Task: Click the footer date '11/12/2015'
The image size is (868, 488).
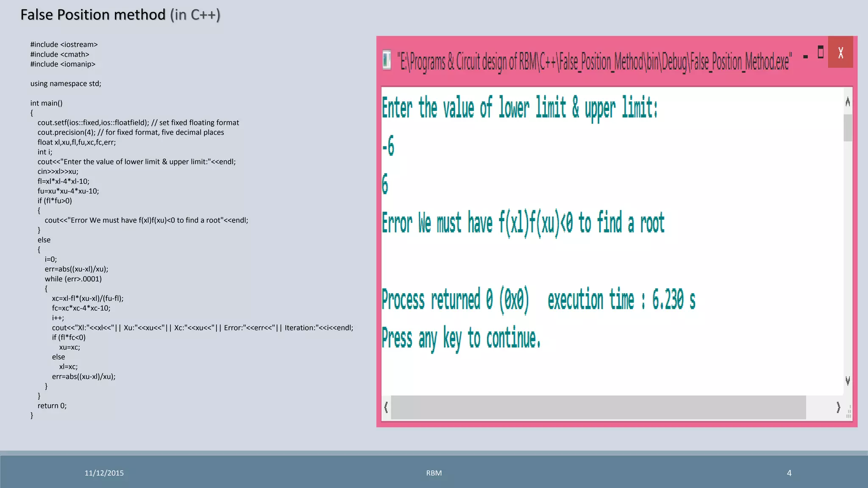Action: [104, 473]
